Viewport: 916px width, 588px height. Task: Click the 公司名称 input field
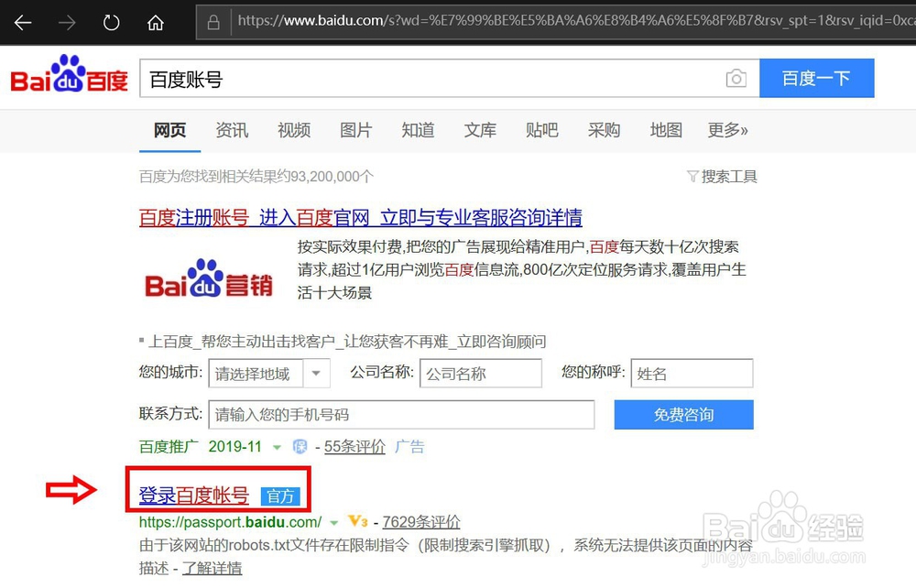[481, 373]
